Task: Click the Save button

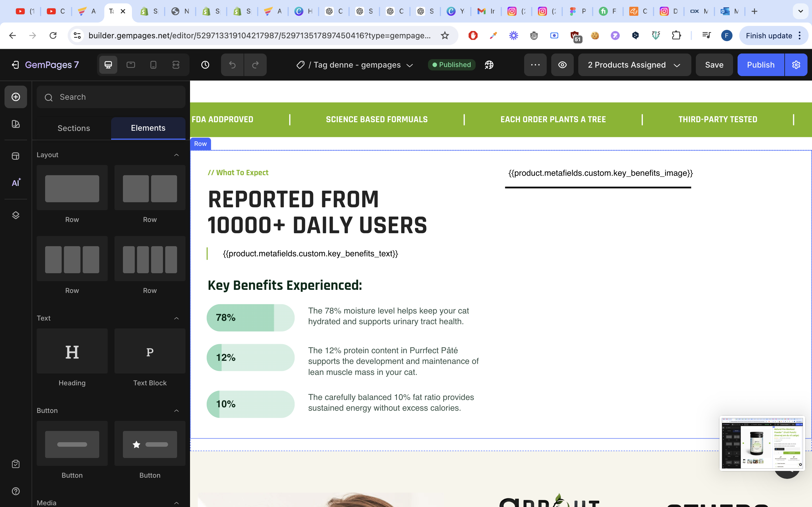Action: pyautogui.click(x=714, y=65)
